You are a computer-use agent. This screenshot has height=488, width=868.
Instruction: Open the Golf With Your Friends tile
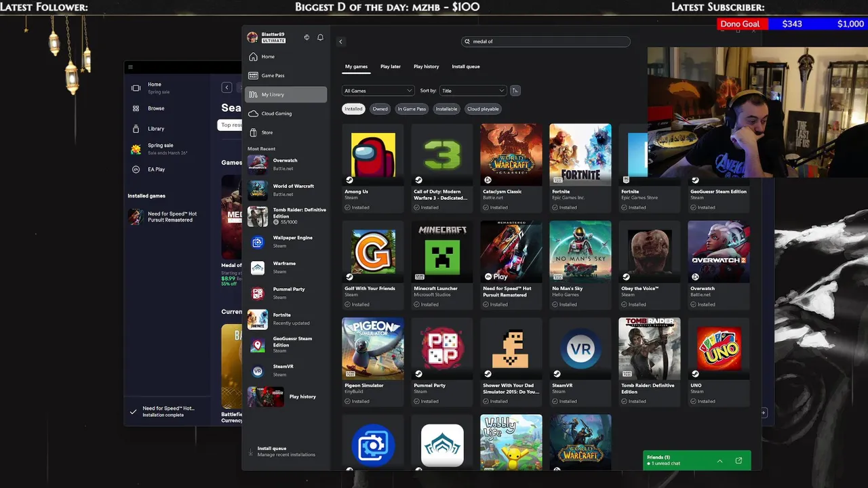(373, 264)
